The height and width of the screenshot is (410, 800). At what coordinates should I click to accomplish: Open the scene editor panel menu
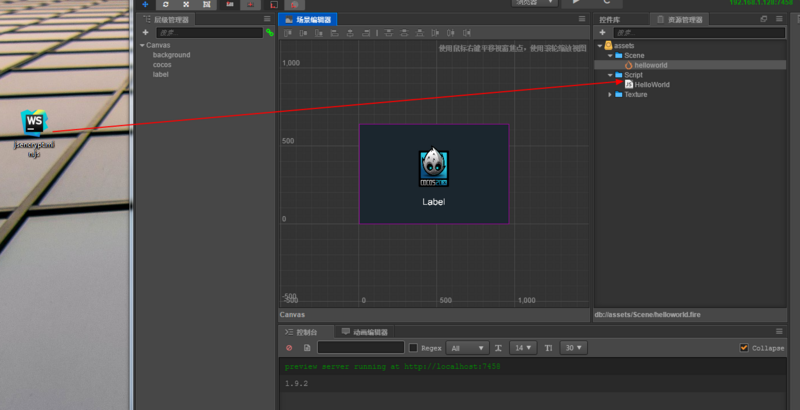(582, 19)
